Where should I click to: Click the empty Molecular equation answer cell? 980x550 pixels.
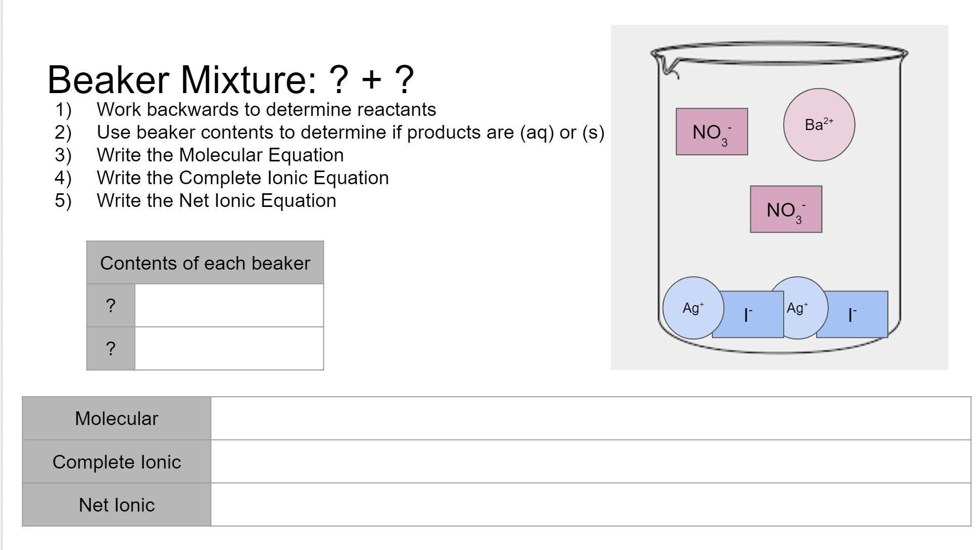point(590,418)
